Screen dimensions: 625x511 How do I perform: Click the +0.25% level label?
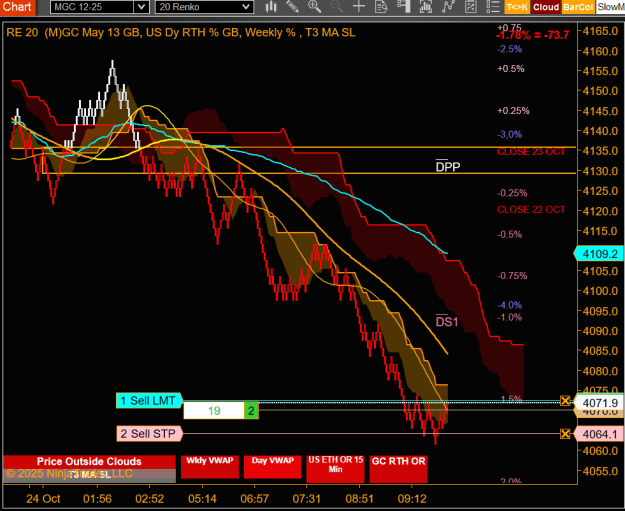point(513,111)
